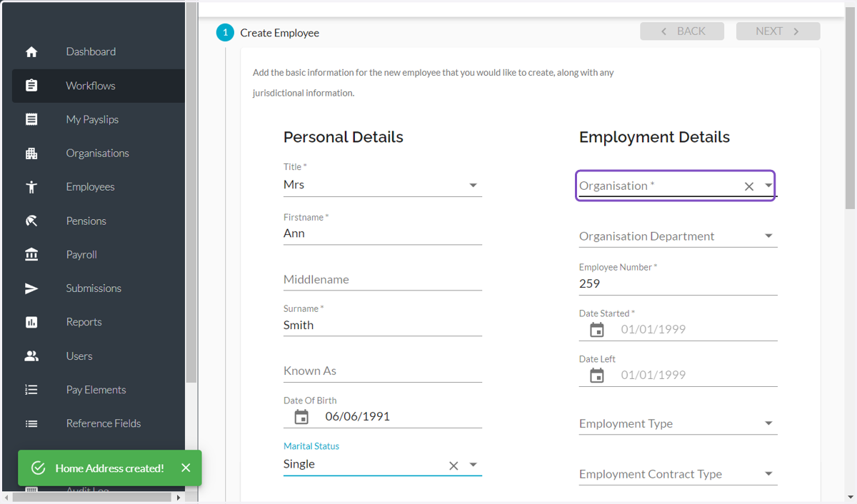This screenshot has width=857, height=504.
Task: Click the Reference Fields list icon
Action: coord(31,423)
